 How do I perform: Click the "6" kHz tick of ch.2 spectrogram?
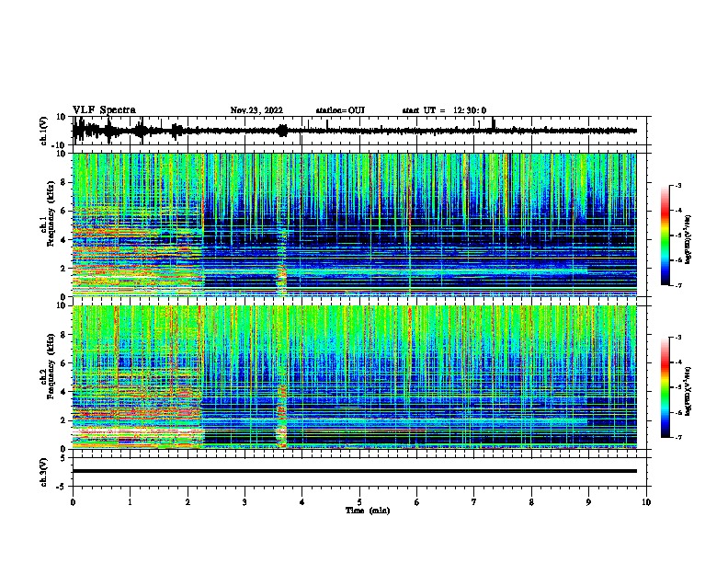pos(63,363)
